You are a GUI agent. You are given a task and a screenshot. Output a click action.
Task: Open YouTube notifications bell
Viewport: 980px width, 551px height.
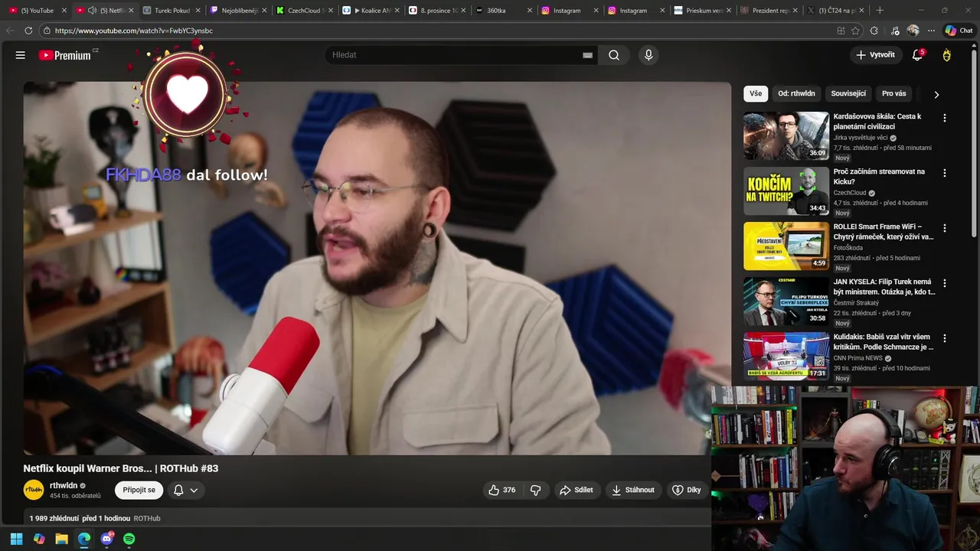(918, 55)
